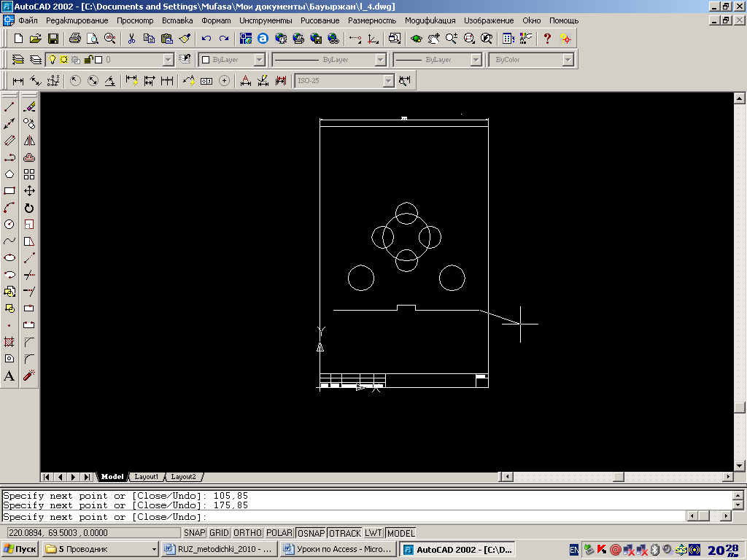Open the Рисование menu
747x560 pixels.
[320, 20]
